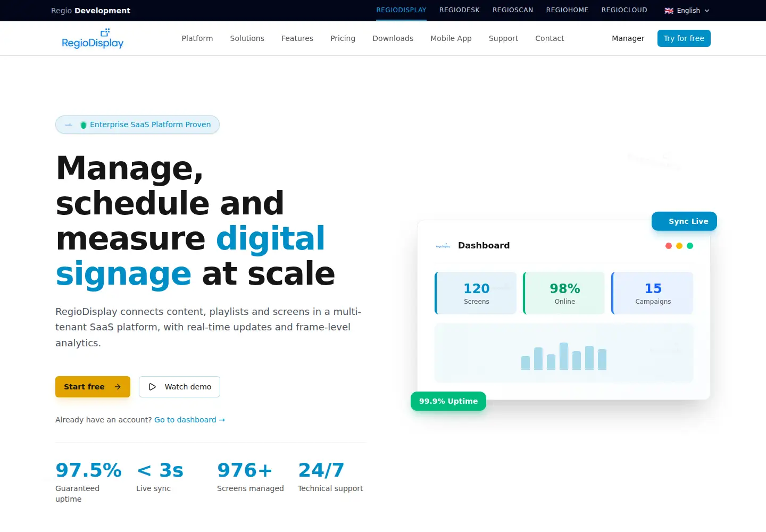This screenshot has height=532, width=766.
Task: Click the Try for free button
Action: [x=684, y=38]
